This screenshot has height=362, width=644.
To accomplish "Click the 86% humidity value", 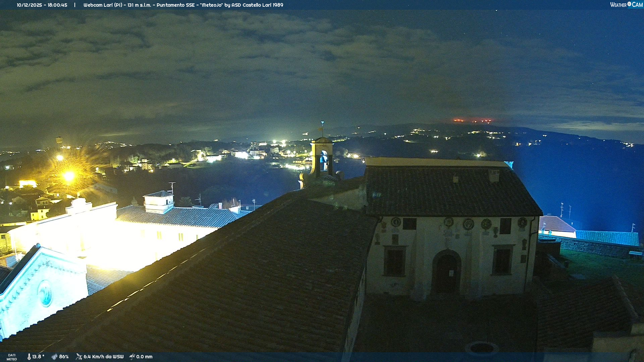I will pos(64,357).
